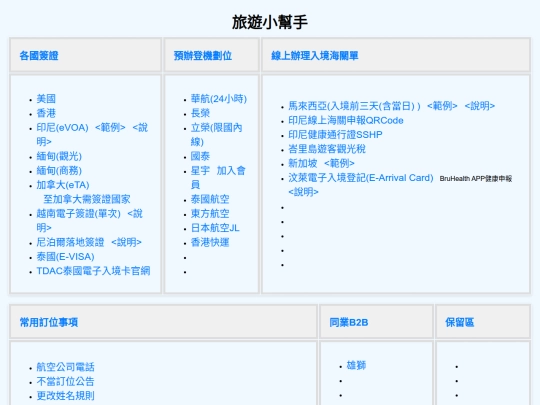Open the 美國 visa link
Viewport: 540px width, 405px height.
click(x=46, y=99)
